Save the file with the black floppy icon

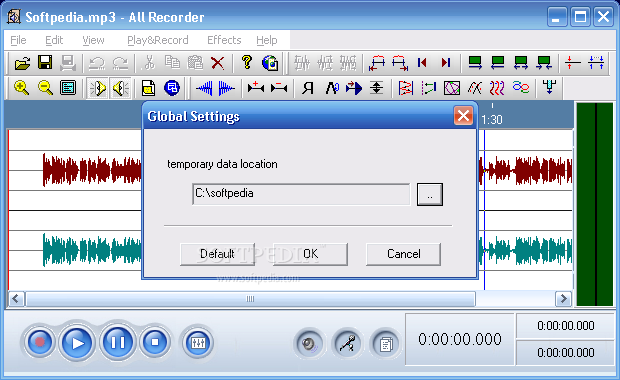pyautogui.click(x=45, y=63)
